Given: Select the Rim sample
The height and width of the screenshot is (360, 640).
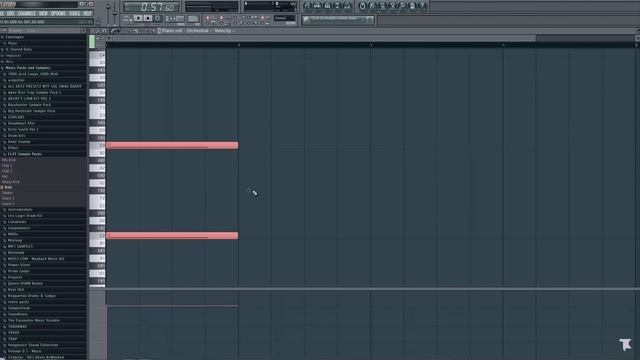Looking at the screenshot, I should 8,187.
